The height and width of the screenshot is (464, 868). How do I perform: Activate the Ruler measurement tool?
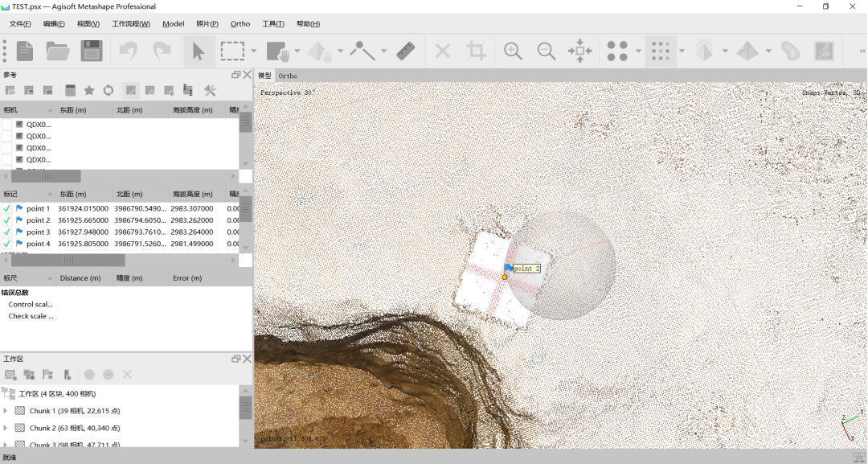coord(406,51)
